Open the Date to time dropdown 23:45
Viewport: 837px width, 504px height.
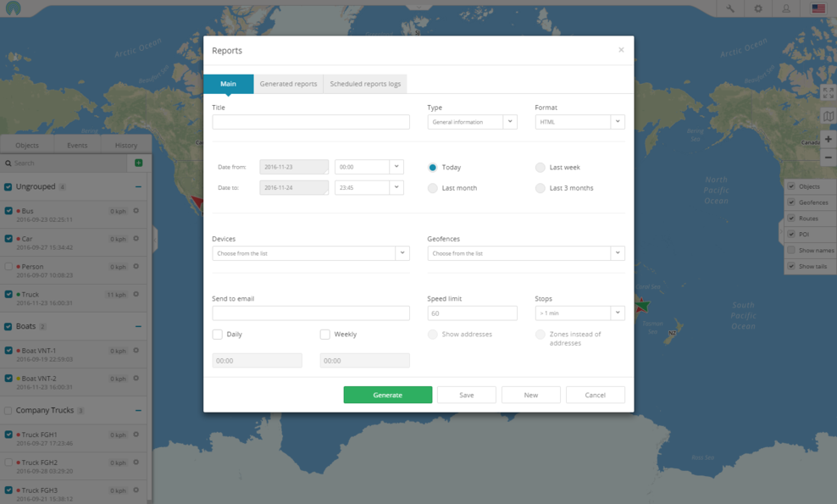(369, 187)
